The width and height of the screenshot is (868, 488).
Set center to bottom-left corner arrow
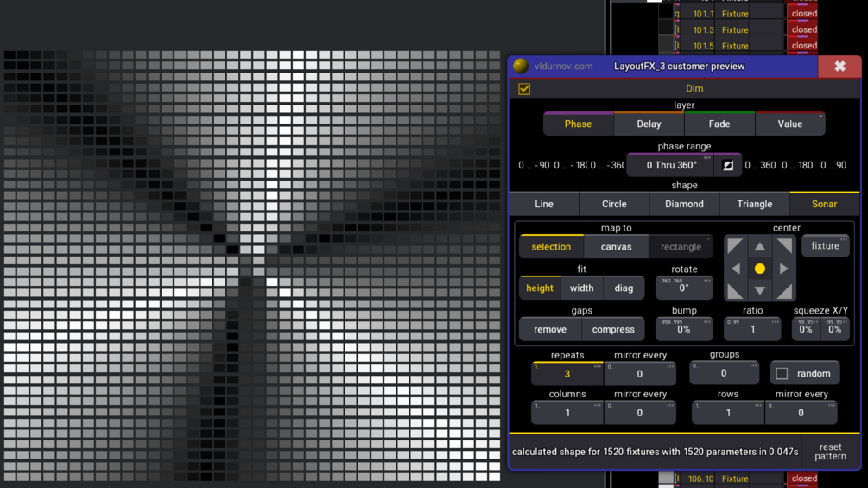tap(735, 291)
